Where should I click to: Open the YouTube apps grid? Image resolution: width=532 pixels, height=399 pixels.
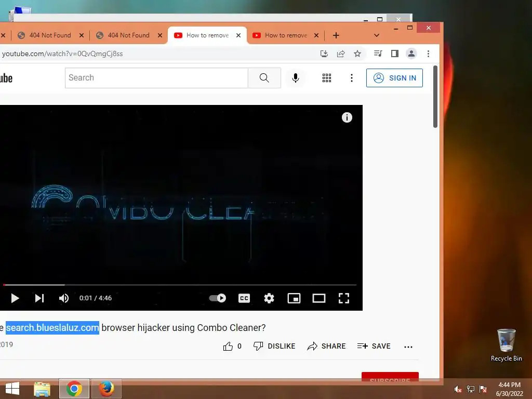click(x=327, y=78)
